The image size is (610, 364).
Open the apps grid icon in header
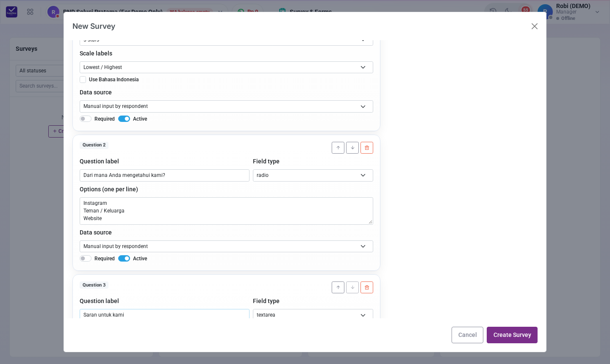pyautogui.click(x=30, y=12)
